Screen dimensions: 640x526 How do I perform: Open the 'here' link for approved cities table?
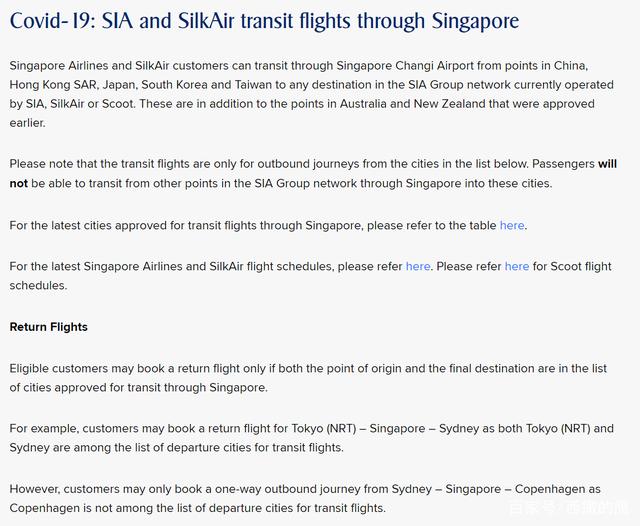point(512,225)
